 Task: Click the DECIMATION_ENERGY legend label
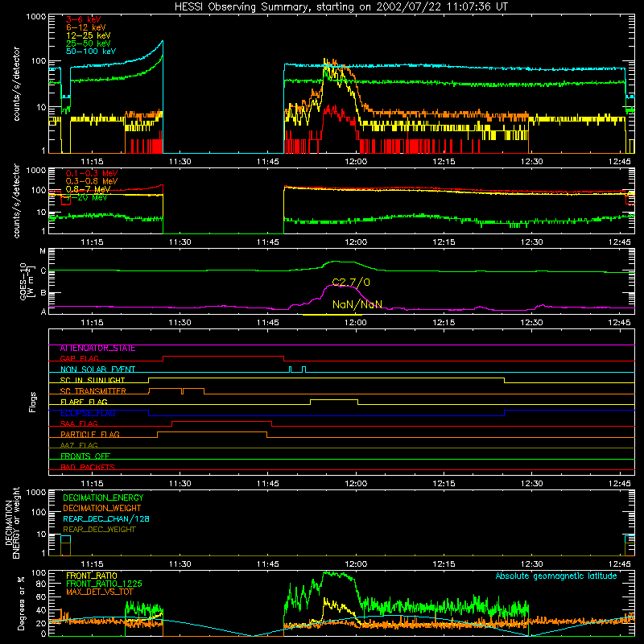point(103,497)
